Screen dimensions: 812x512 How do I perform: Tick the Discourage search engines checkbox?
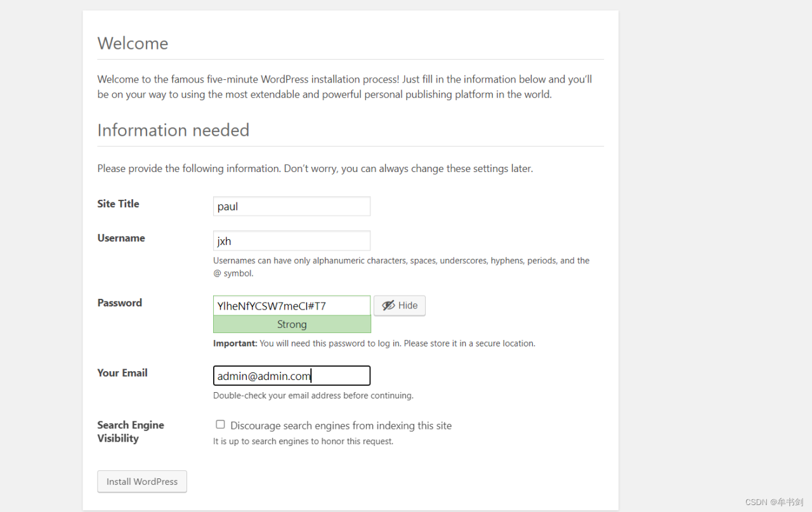[x=220, y=424]
